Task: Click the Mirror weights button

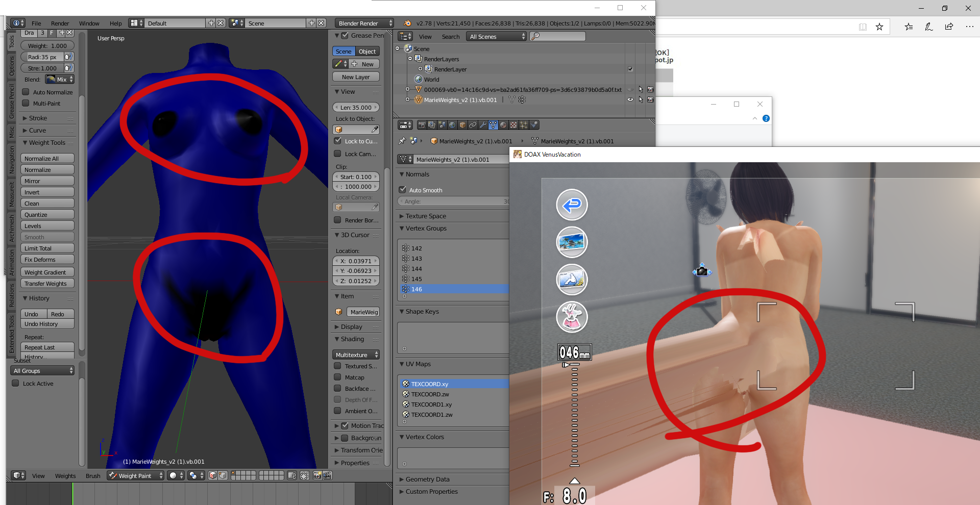Action: tap(47, 181)
